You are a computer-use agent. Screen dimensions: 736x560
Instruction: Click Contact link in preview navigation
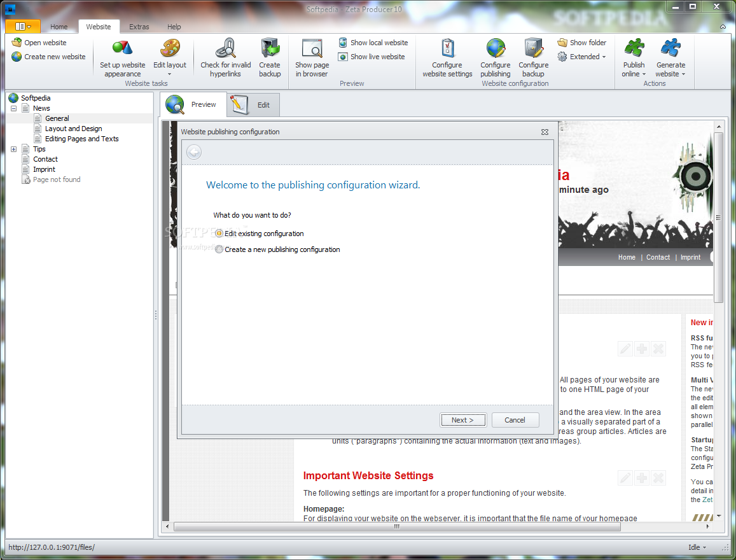click(658, 257)
